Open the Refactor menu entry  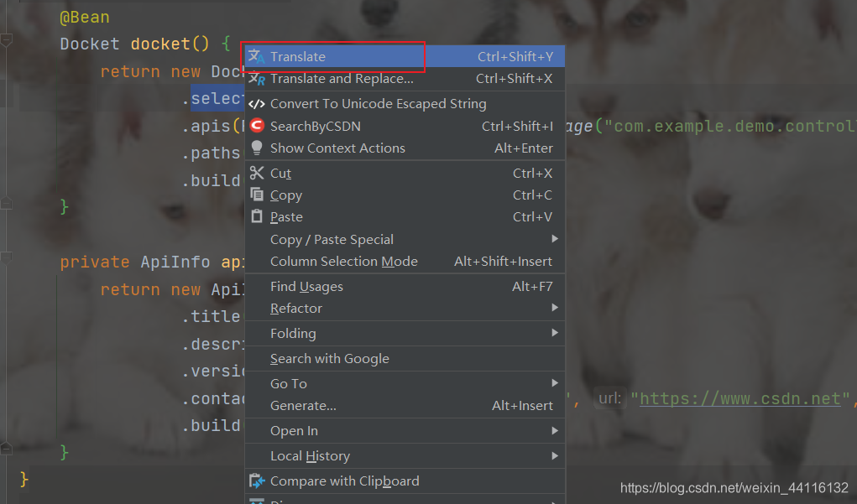[x=405, y=308]
